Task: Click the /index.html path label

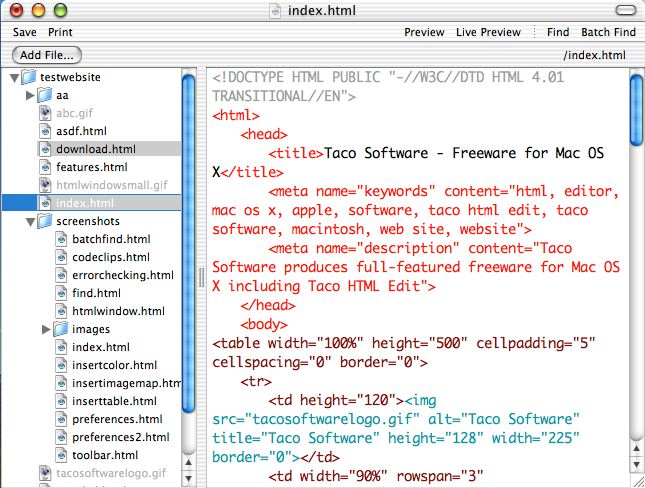Action: tap(594, 55)
